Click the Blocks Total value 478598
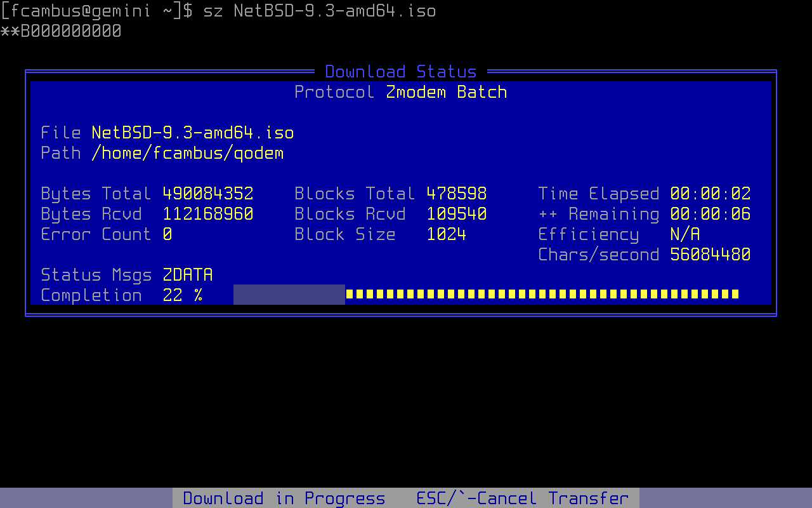 [x=457, y=194]
